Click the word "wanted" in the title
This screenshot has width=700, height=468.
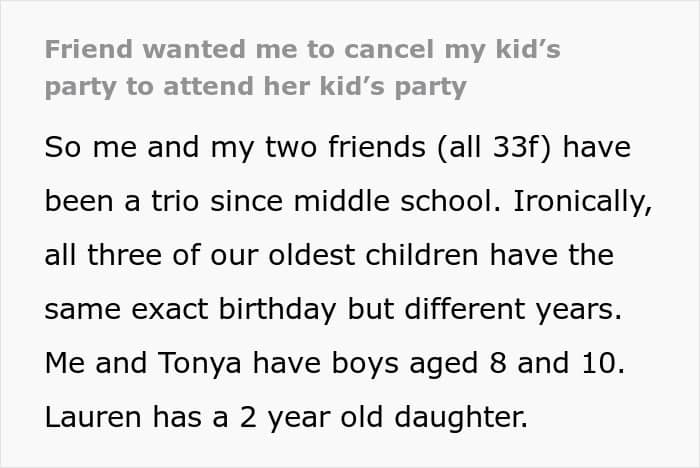(194, 49)
